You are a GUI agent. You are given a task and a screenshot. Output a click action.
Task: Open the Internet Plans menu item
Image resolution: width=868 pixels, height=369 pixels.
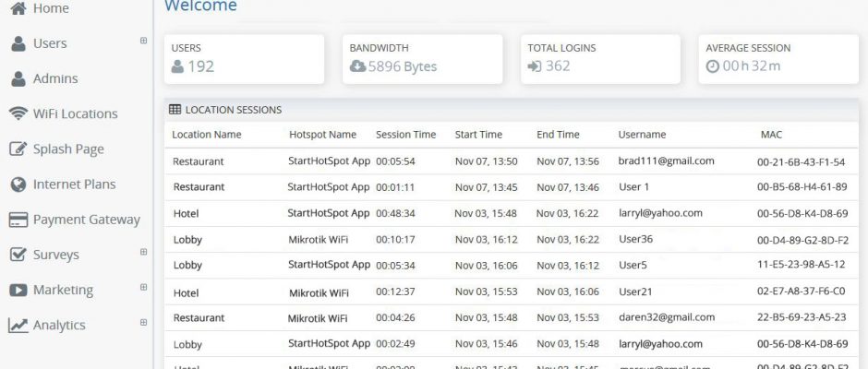pyautogui.click(x=75, y=184)
